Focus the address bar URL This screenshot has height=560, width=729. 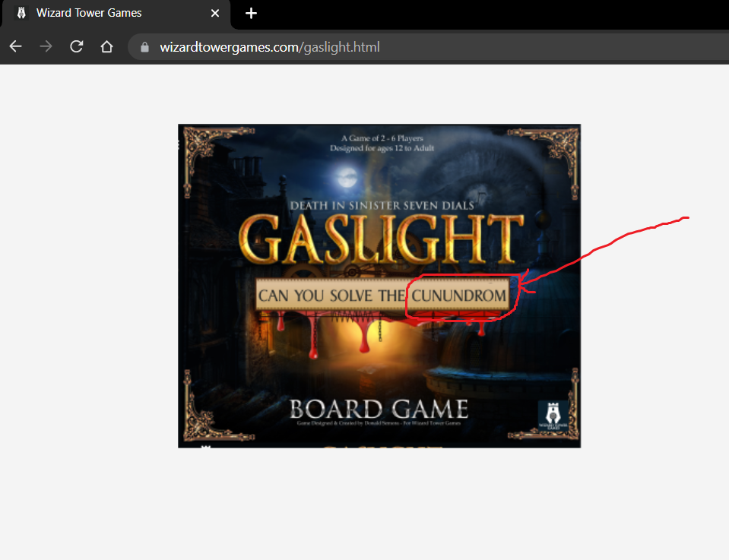click(x=270, y=47)
